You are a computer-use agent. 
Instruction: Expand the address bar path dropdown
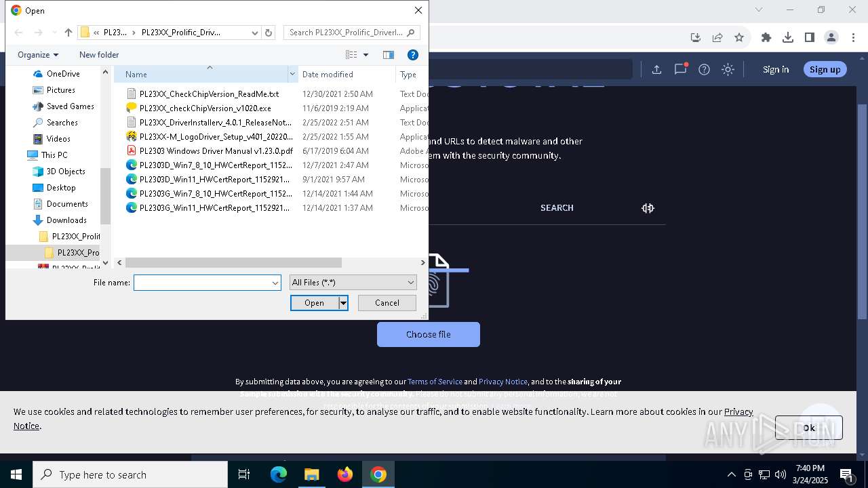255,33
